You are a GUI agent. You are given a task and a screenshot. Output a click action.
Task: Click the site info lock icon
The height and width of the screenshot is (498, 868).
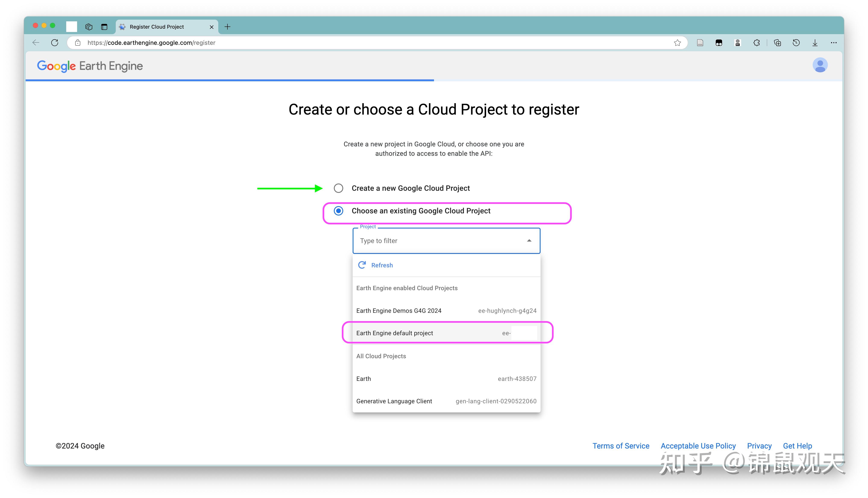coord(78,43)
